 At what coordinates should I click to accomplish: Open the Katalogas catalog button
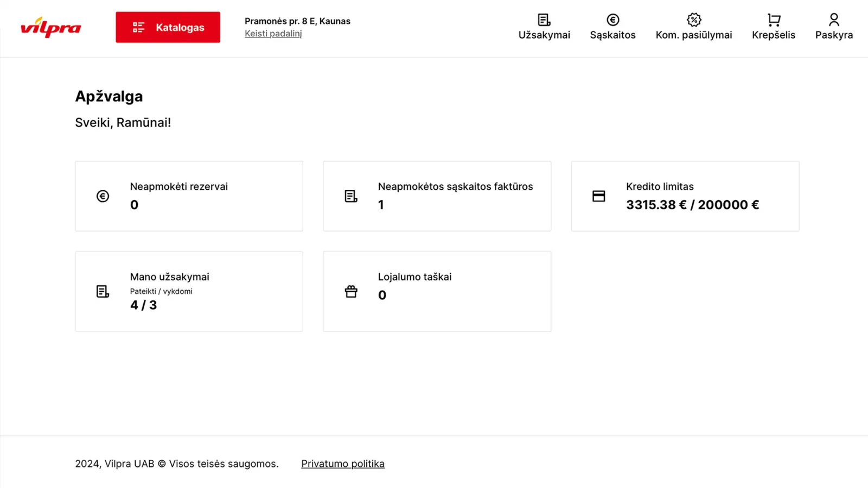pos(168,27)
